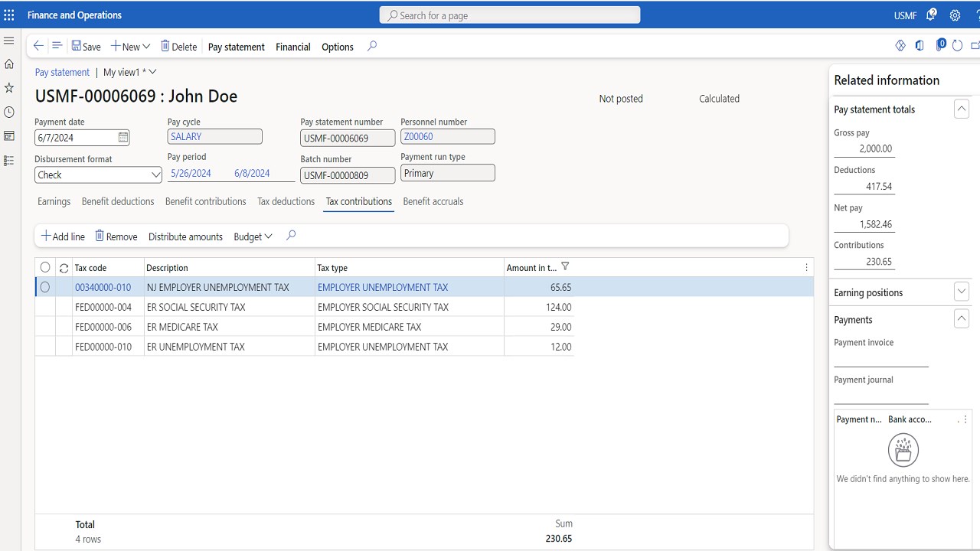Expand the Budget menu
This screenshot has height=551, width=980.
(x=253, y=236)
